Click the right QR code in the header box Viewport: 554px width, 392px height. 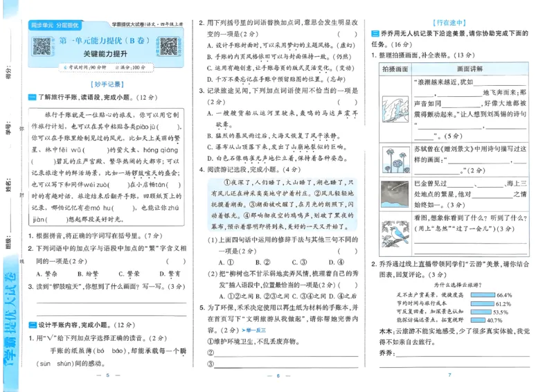(x=168, y=46)
